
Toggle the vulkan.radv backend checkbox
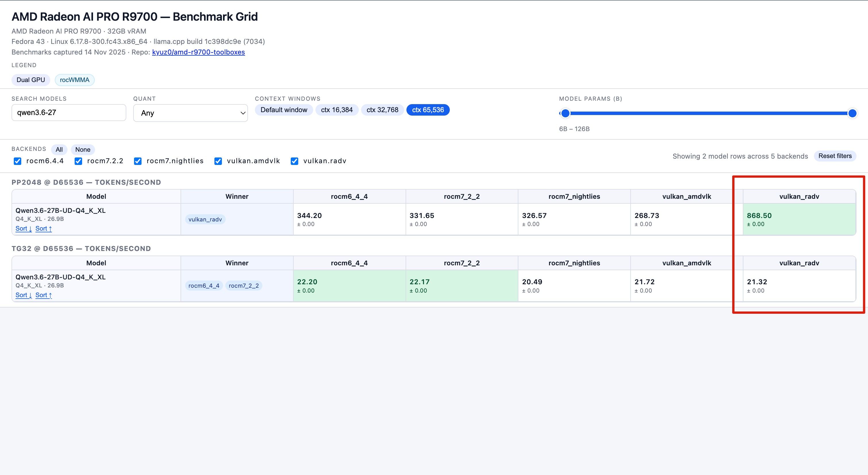click(x=294, y=161)
